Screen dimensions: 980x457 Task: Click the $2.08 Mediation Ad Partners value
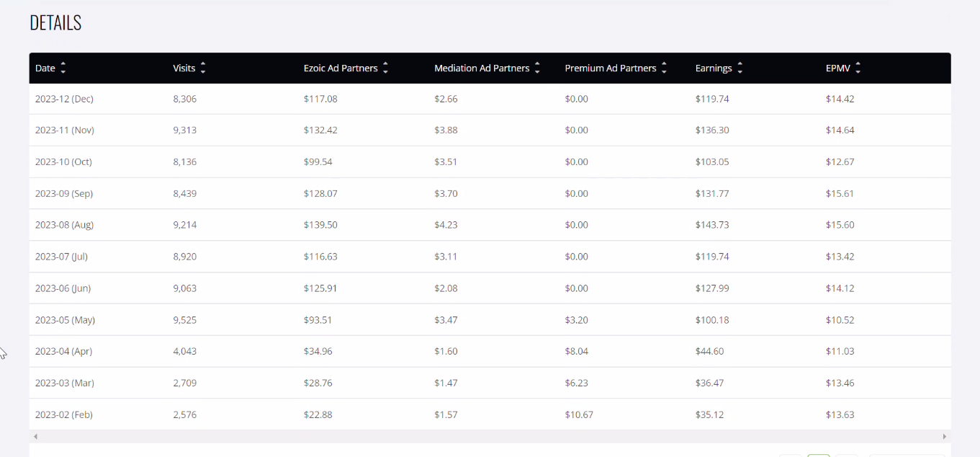(x=446, y=288)
